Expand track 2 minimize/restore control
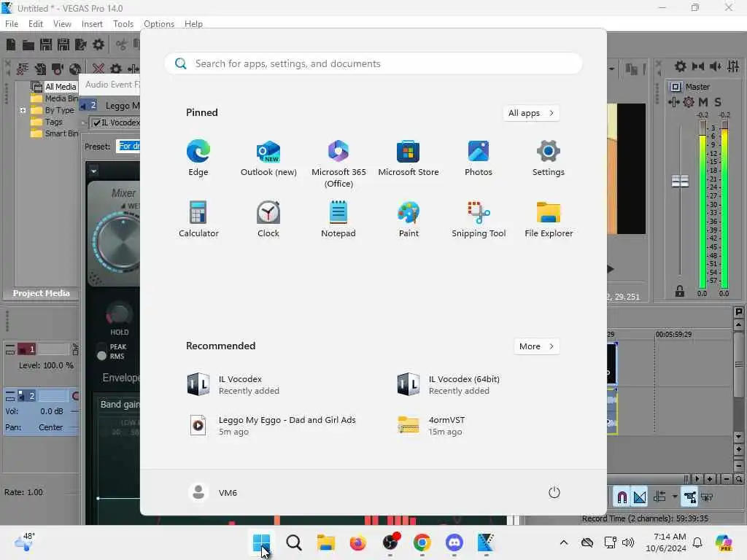 tap(10, 396)
